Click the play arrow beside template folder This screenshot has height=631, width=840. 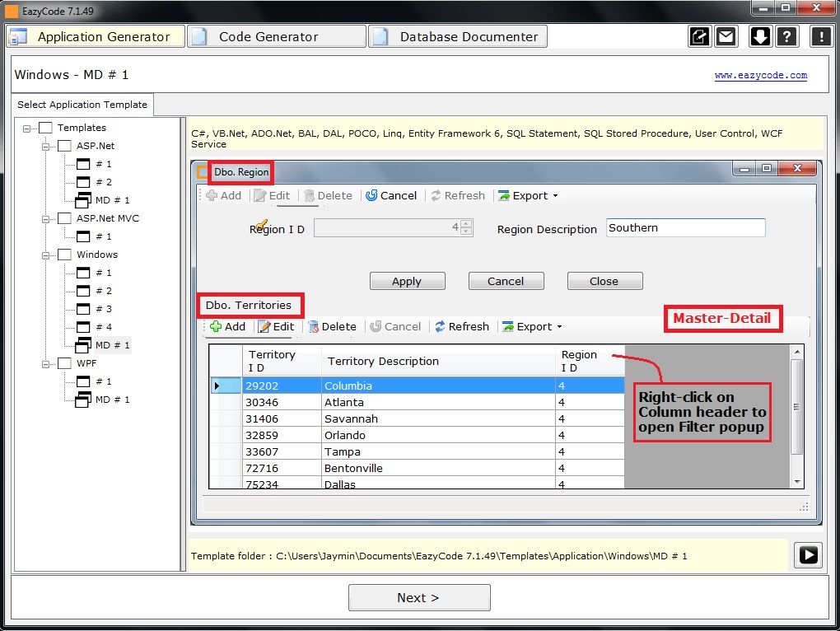click(x=808, y=555)
